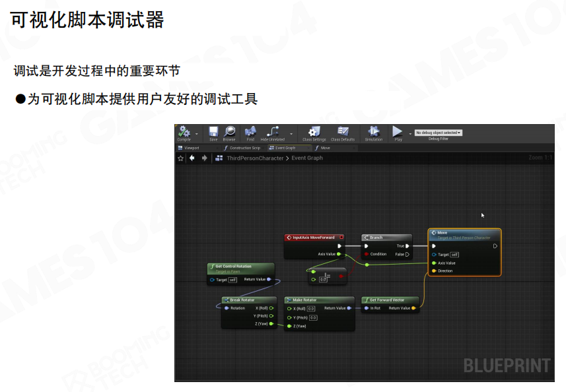Screen dimensions: 566x392
Task: Expand the Play options arrow
Action: (409, 133)
